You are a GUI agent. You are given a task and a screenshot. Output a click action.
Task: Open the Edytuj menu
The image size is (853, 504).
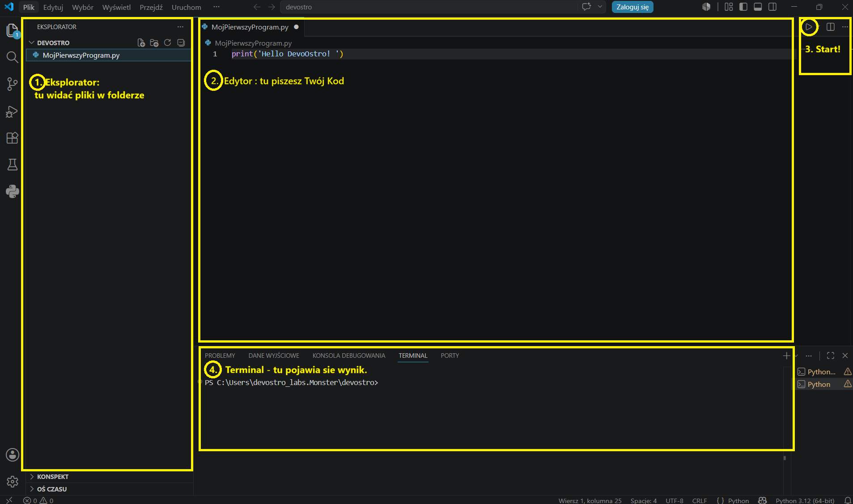(x=53, y=7)
